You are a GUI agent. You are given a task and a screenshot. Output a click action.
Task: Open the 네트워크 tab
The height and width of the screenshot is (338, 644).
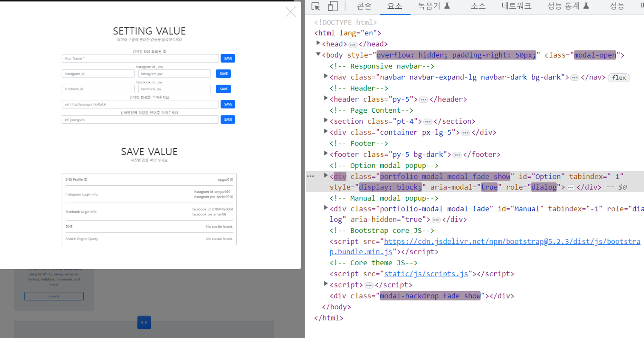[516, 6]
